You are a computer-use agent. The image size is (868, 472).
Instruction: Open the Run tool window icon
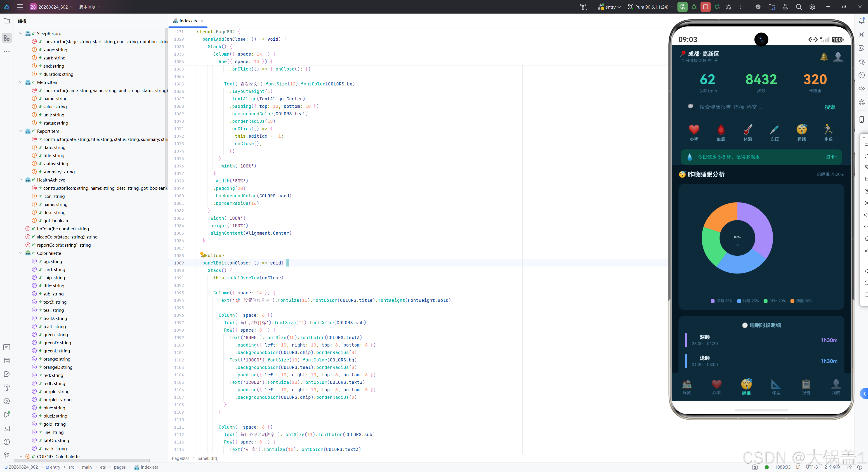(7, 415)
